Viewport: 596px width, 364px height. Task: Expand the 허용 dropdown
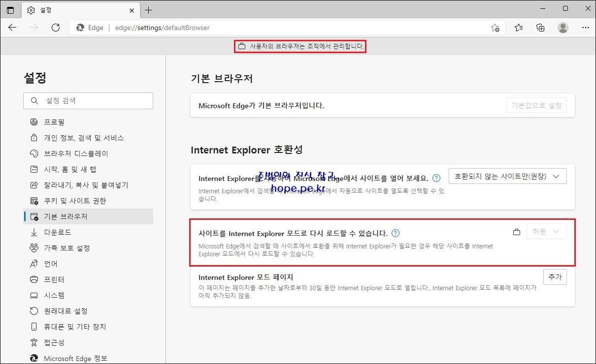[546, 231]
